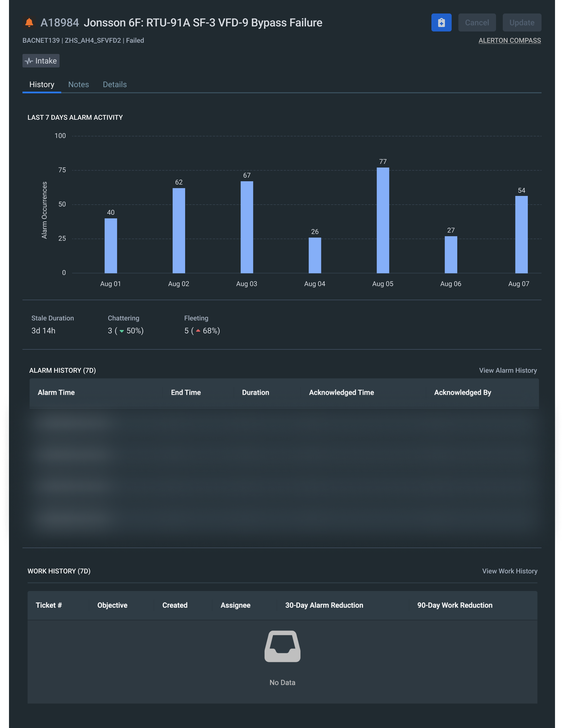Click the Alarm Time column header
Screen dimensions: 564x728
pos(56,392)
